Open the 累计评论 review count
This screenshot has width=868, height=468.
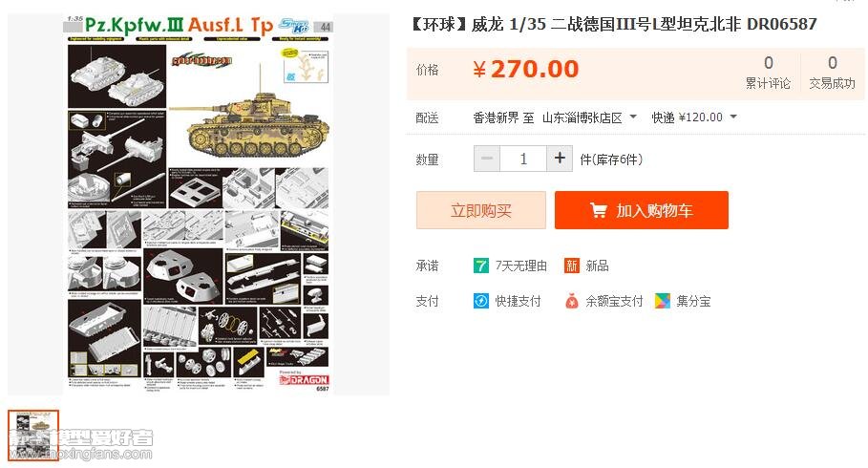pos(768,72)
